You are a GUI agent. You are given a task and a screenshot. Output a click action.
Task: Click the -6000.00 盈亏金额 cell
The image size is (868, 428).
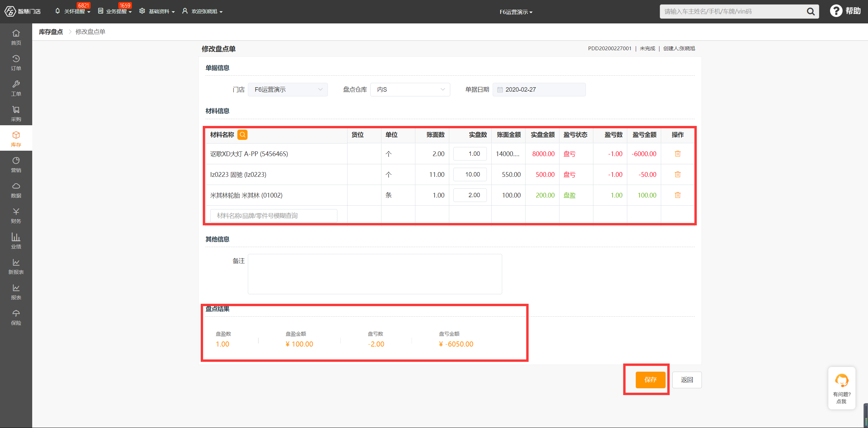point(644,154)
